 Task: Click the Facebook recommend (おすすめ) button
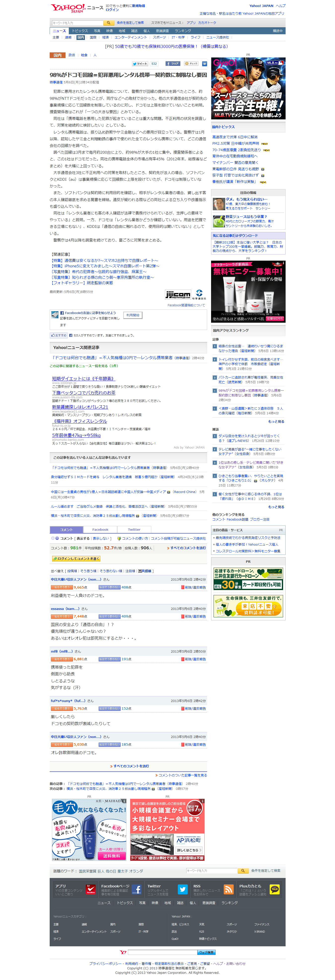59,336
